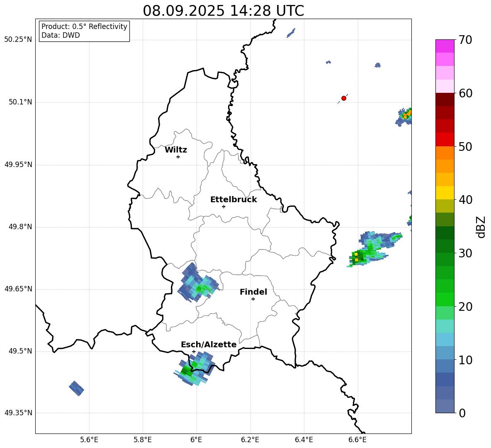Click the Ettelbruck city label

coord(233,200)
